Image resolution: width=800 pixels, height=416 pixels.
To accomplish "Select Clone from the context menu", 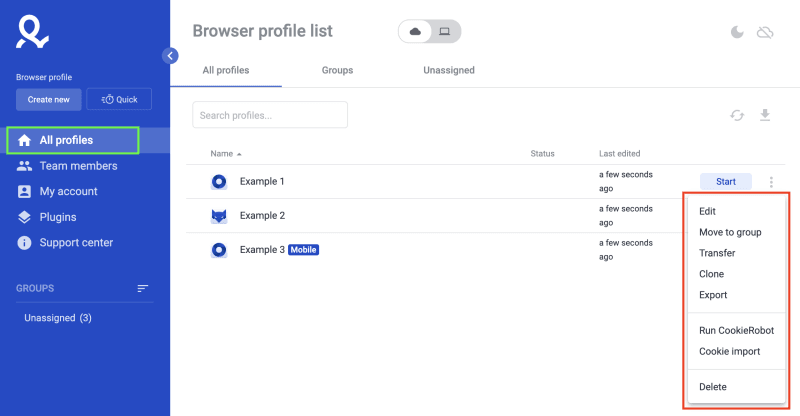I will pos(711,274).
